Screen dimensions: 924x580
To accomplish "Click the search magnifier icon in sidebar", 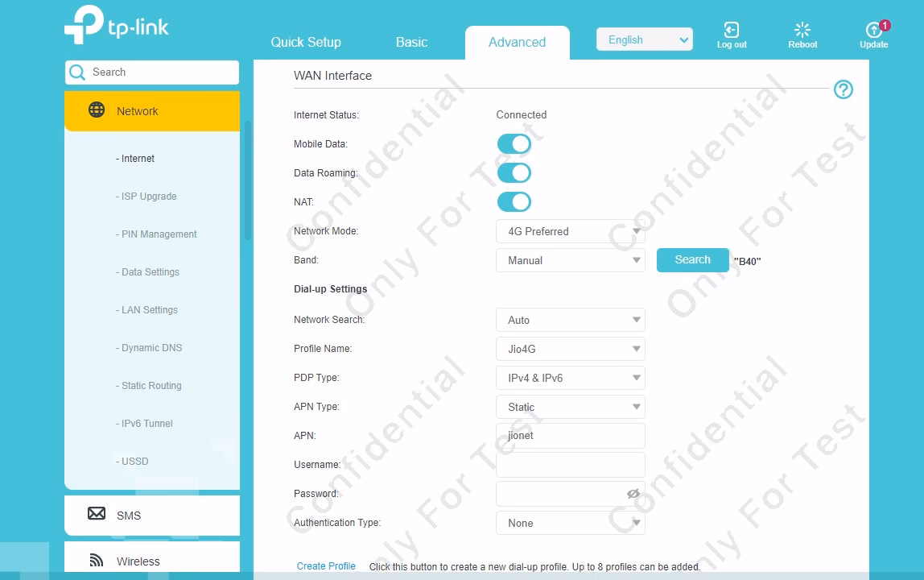I will [x=77, y=72].
